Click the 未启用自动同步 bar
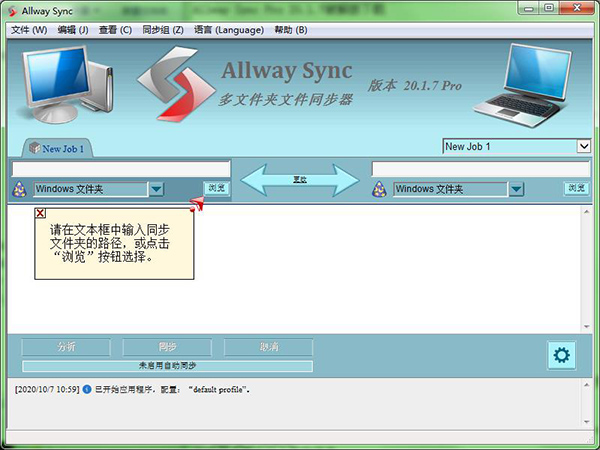The width and height of the screenshot is (600, 450). coord(167,366)
